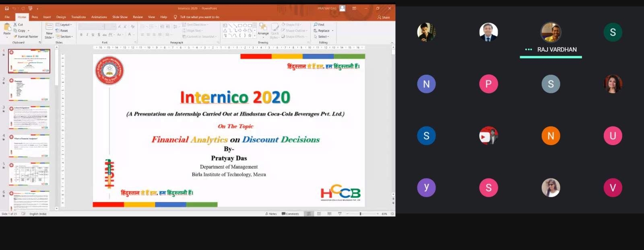The width and height of the screenshot is (644, 250).
Task: Select slide 3 thumbnail in panel
Action: [x=29, y=117]
